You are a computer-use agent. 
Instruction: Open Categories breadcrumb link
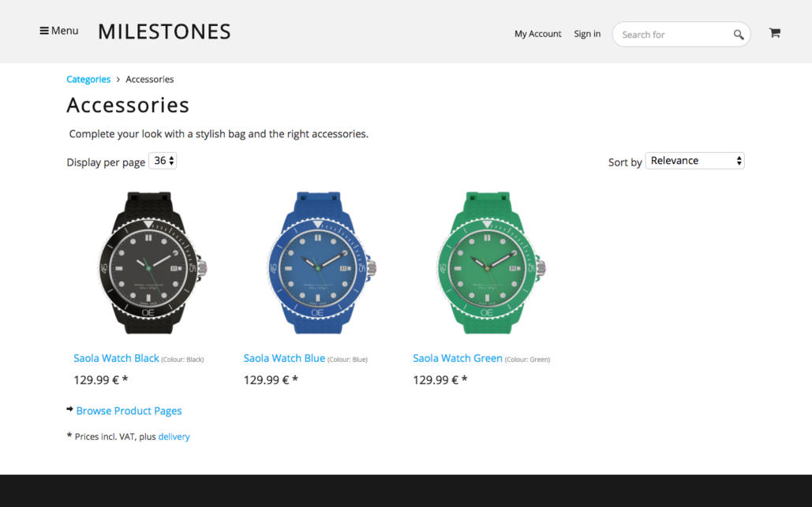click(x=88, y=80)
